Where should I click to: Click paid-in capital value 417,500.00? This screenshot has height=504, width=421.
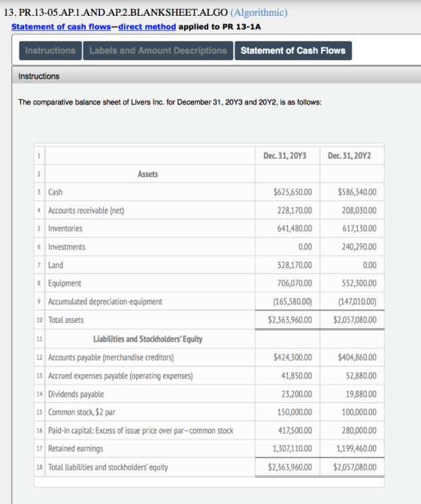pyautogui.click(x=295, y=430)
